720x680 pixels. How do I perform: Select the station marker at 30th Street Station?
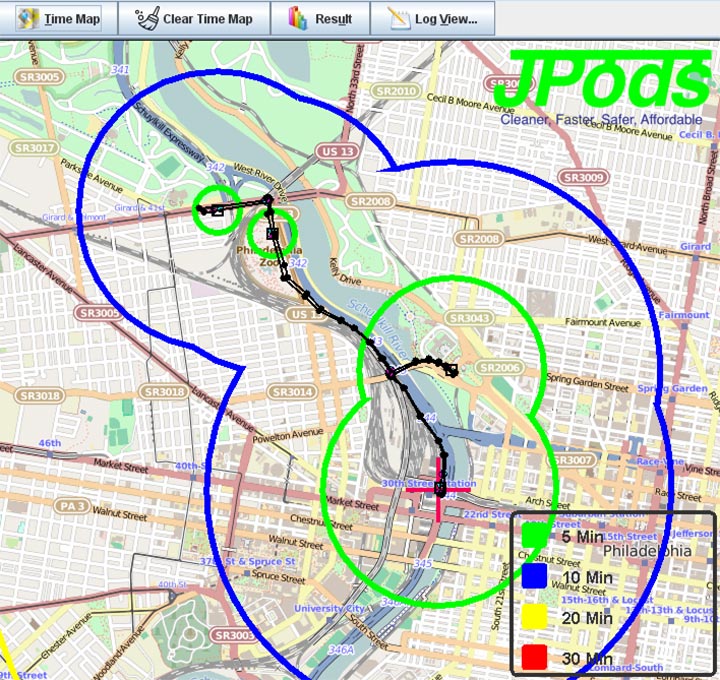440,487
